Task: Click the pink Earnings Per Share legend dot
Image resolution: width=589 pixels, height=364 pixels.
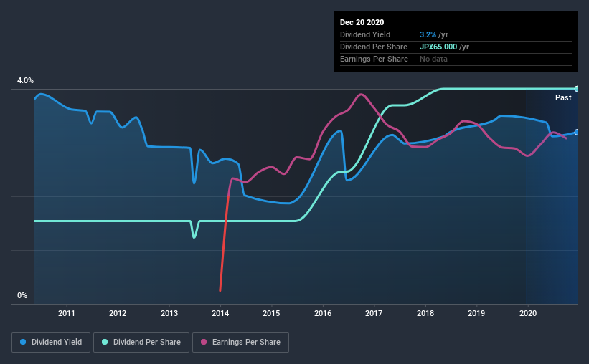Action: (x=204, y=342)
